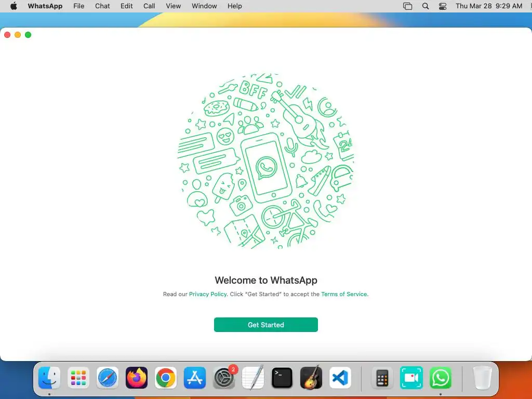Image resolution: width=532 pixels, height=399 pixels.
Task: Open the Chat menu
Action: (x=102, y=6)
